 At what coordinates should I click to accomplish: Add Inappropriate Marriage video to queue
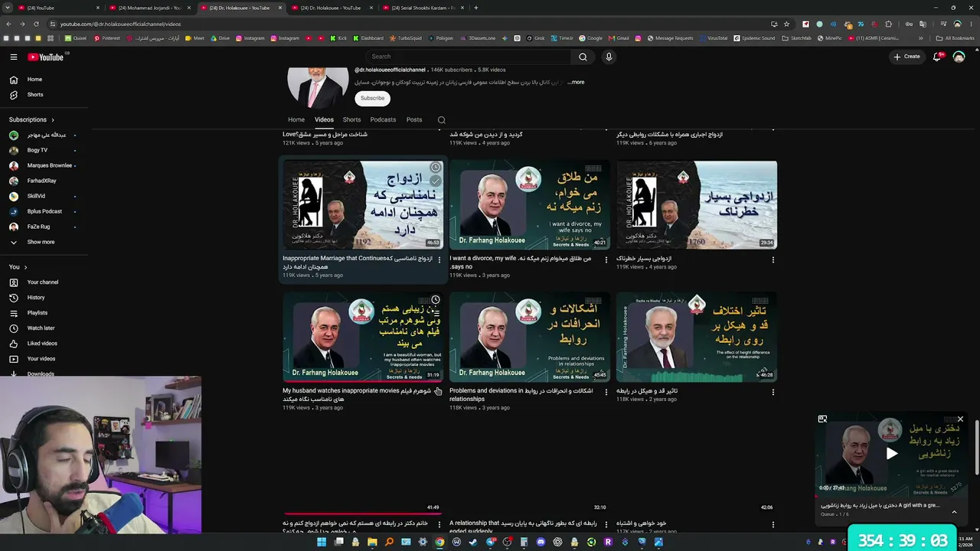435,181
